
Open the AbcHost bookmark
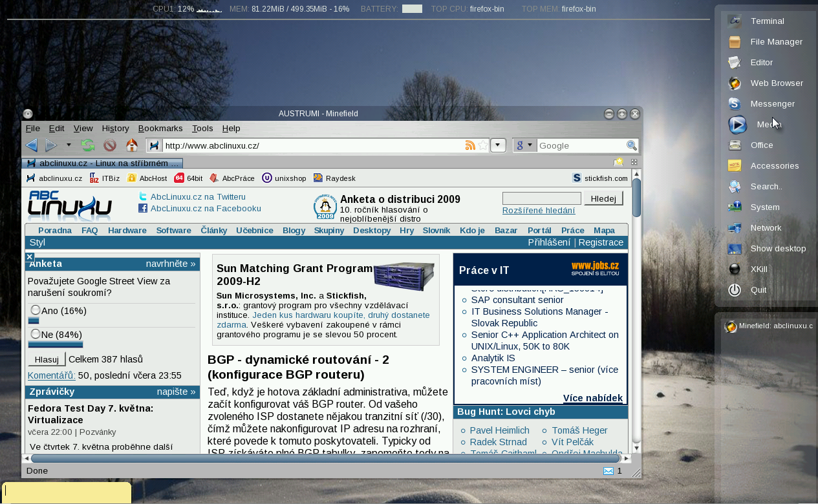coord(147,178)
